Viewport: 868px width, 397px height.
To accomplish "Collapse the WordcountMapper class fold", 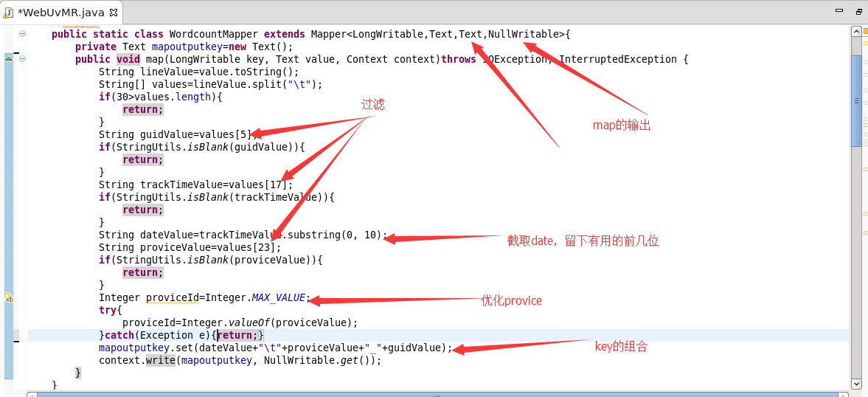I will 23,34.
